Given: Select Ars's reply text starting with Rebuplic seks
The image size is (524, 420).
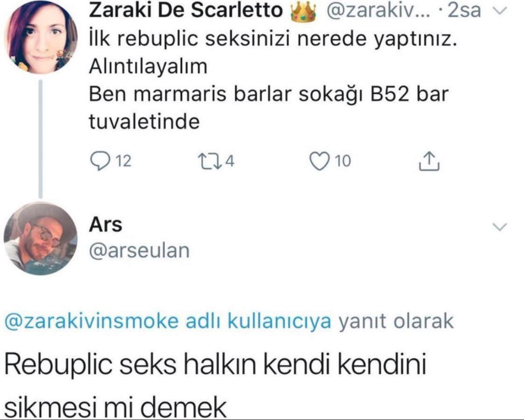Looking at the screenshot, I should point(215,385).
